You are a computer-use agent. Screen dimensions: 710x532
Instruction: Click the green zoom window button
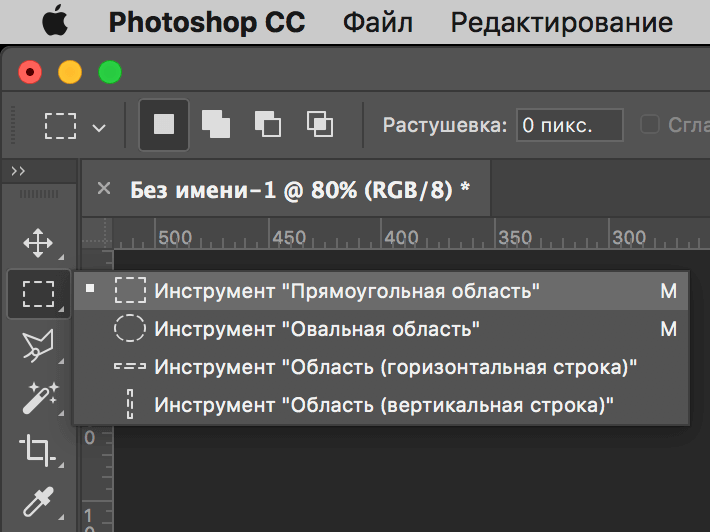[x=110, y=72]
